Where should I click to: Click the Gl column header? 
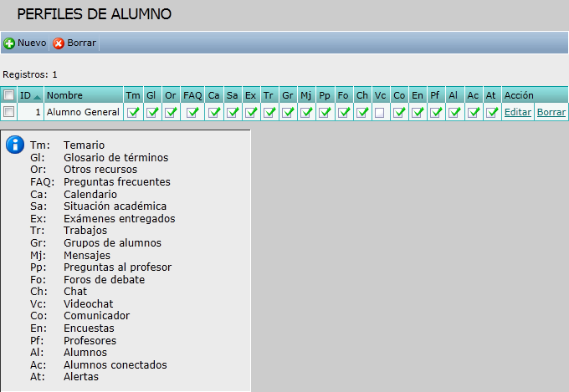tap(152, 95)
